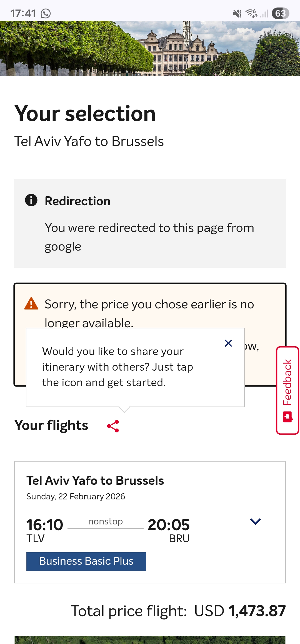Tap the Redirection info icon
The width and height of the screenshot is (300, 644).
[x=31, y=200]
